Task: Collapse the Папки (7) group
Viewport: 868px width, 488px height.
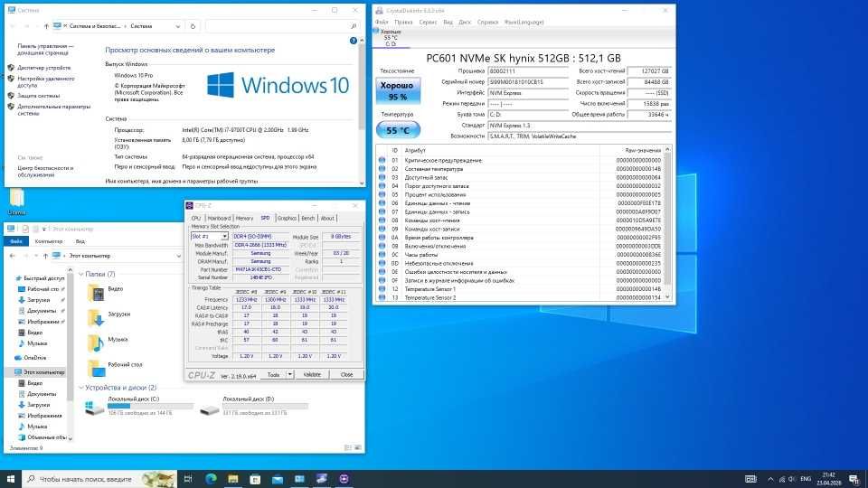Action: (81, 274)
